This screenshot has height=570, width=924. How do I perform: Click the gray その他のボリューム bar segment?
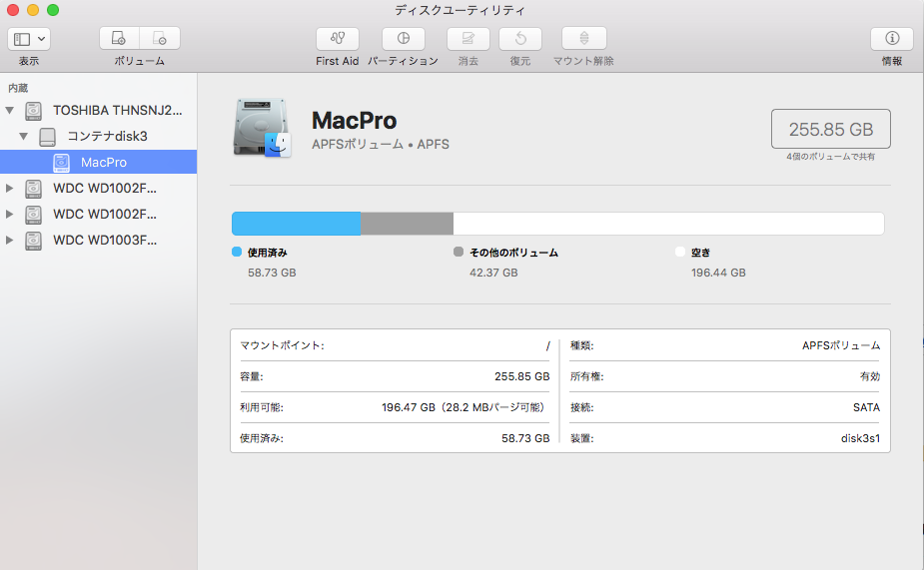pyautogui.click(x=407, y=224)
